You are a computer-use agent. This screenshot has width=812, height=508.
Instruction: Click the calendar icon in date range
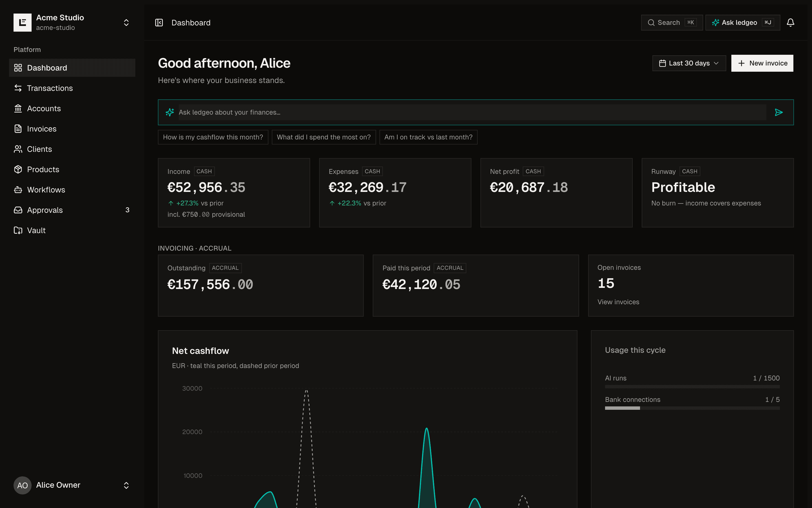[662, 63]
